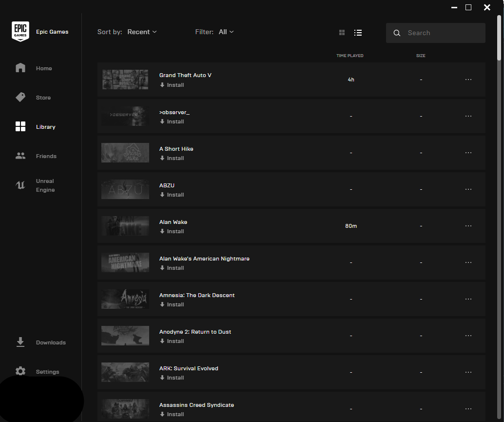Install Anodyne 2: Return to Dust
This screenshot has height=422, width=504.
click(x=172, y=342)
